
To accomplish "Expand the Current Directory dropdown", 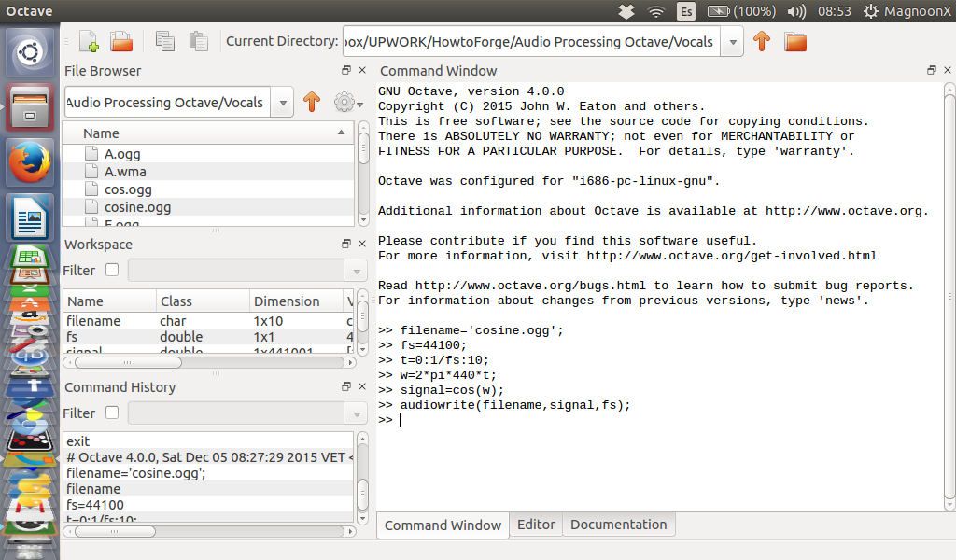I will click(733, 42).
